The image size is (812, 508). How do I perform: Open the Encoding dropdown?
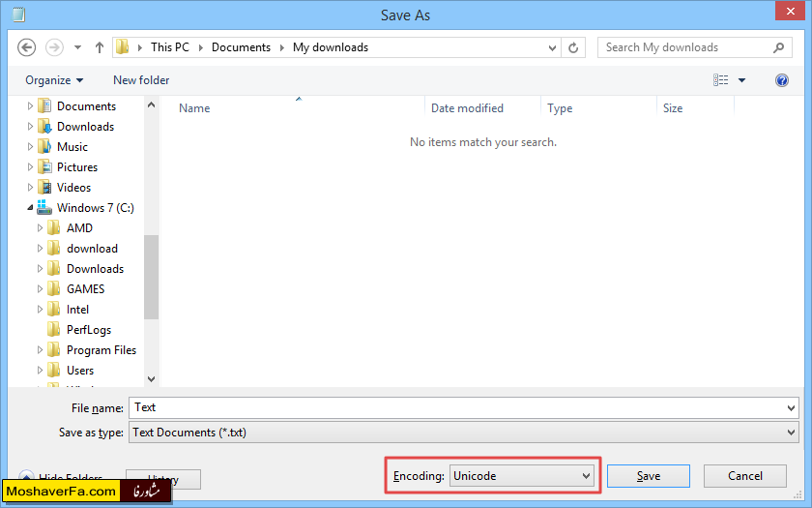[x=521, y=476]
